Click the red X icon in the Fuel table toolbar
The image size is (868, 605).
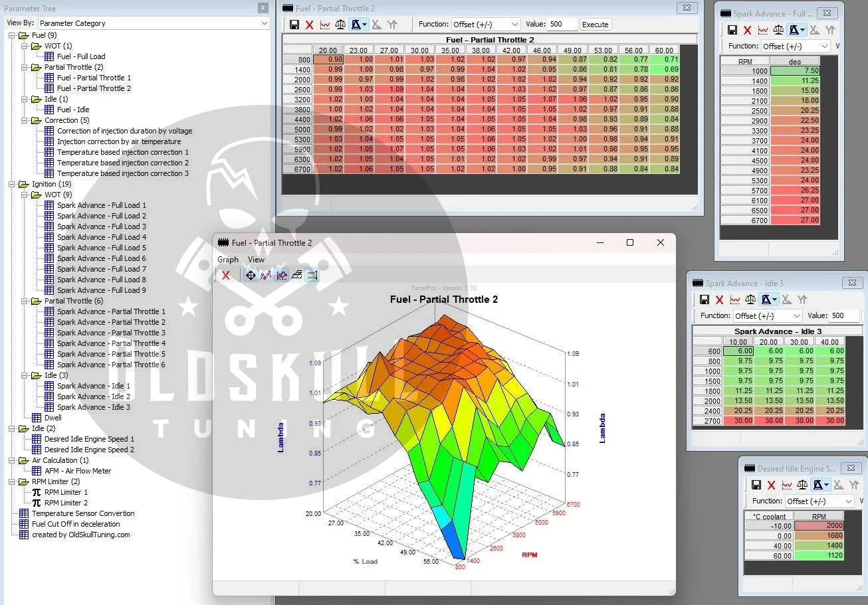(x=309, y=25)
